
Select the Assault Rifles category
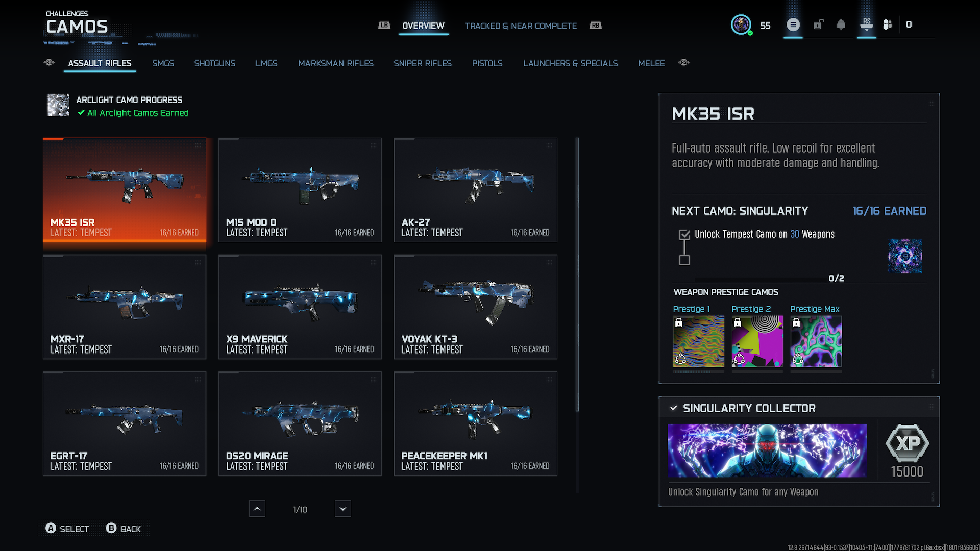pyautogui.click(x=100, y=63)
